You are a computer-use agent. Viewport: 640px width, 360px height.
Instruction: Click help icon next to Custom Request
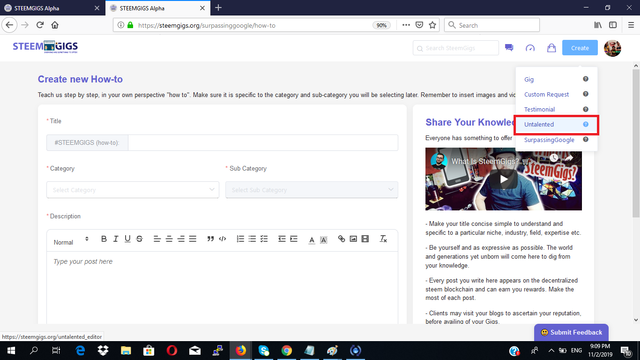point(585,94)
